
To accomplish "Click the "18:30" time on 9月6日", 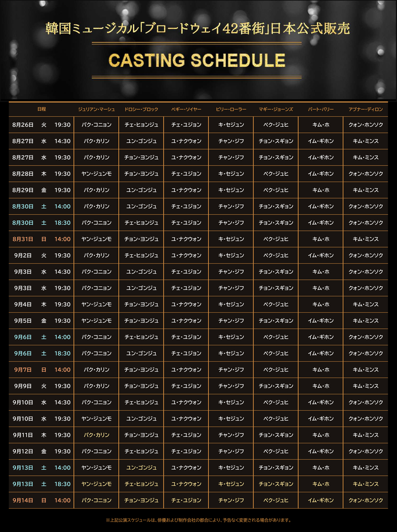I will click(62, 353).
